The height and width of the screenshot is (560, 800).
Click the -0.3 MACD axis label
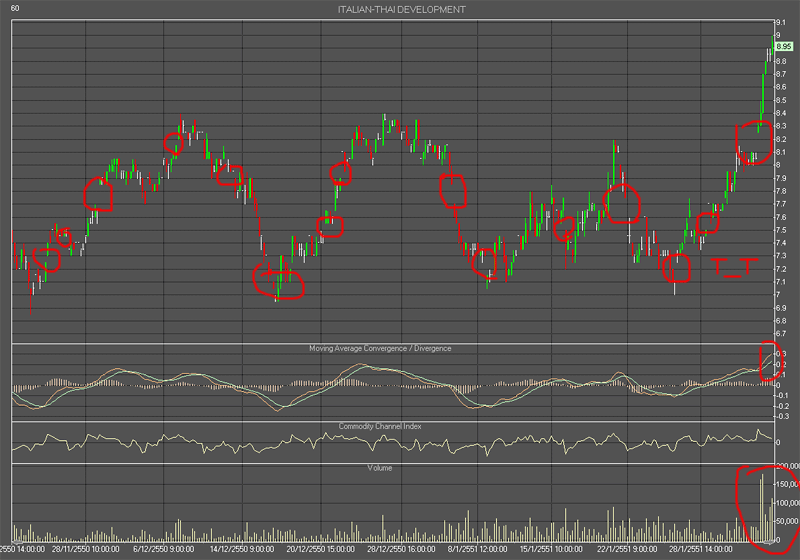click(781, 416)
